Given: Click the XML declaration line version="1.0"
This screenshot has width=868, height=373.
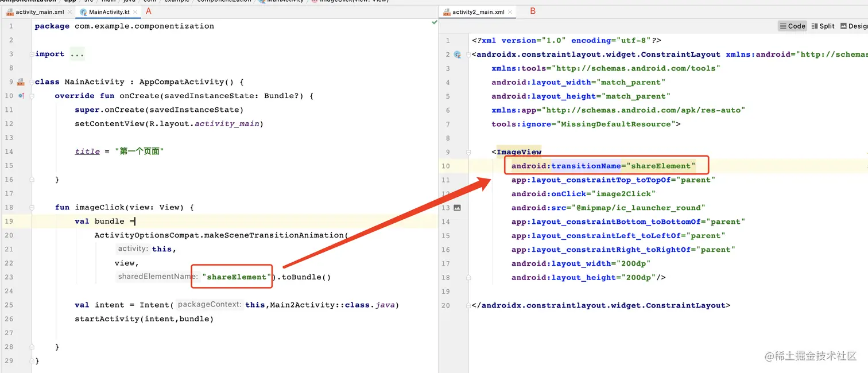Looking at the screenshot, I should [566, 41].
